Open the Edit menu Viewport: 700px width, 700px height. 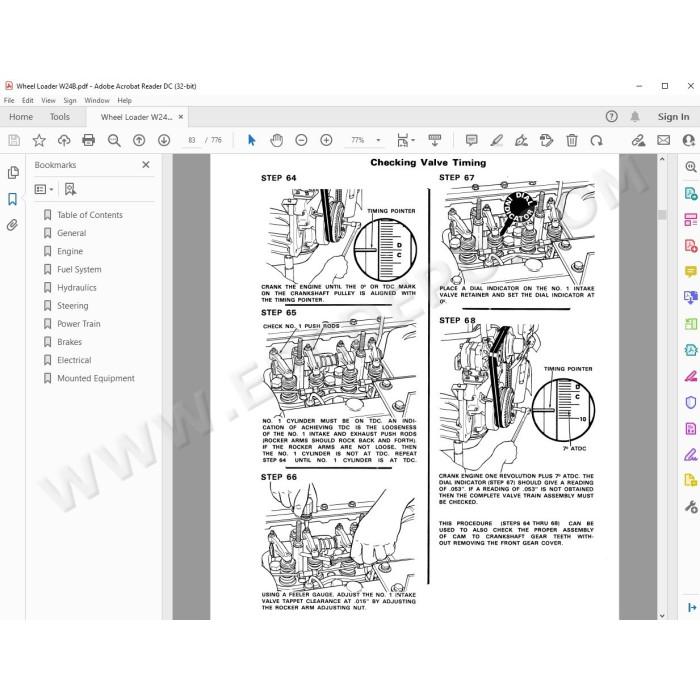click(28, 100)
